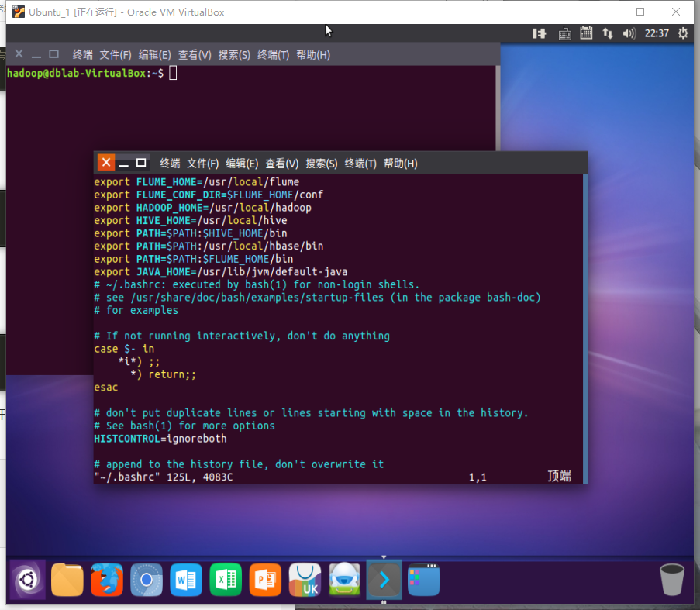Click the HISTCONTROL=ignoreboth line
Viewport: 700px width, 610px height.
pyautogui.click(x=160, y=439)
